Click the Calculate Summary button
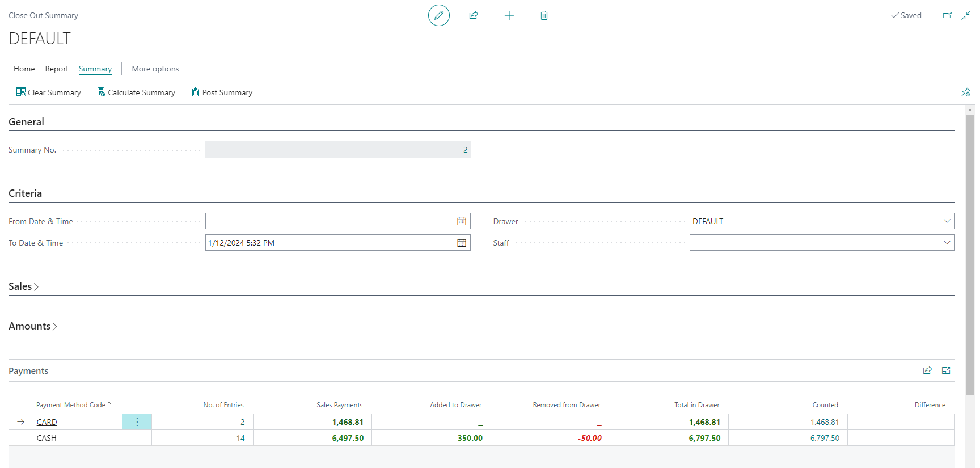The height and width of the screenshot is (468, 980). coord(136,92)
